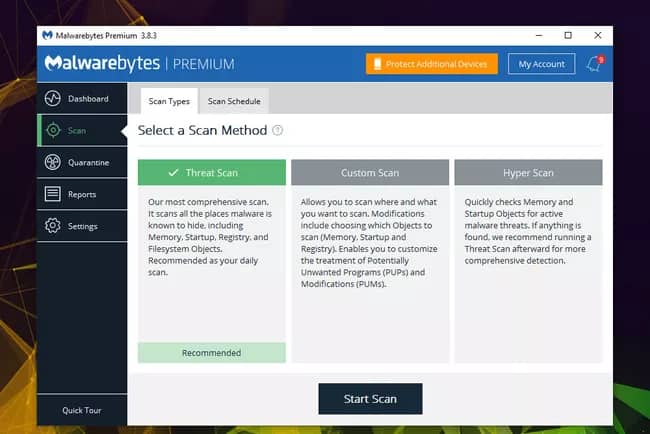Open the Reports list icon
This screenshot has height=434, width=650.
(53, 194)
